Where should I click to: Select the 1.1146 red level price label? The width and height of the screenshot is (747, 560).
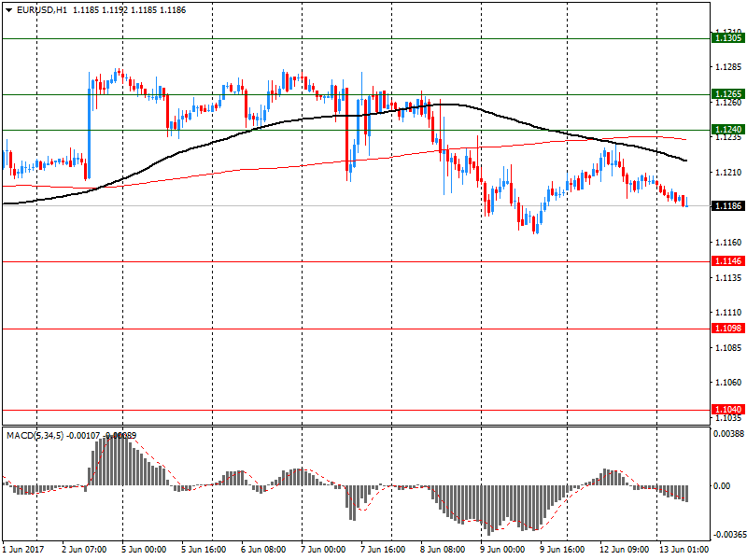[727, 261]
